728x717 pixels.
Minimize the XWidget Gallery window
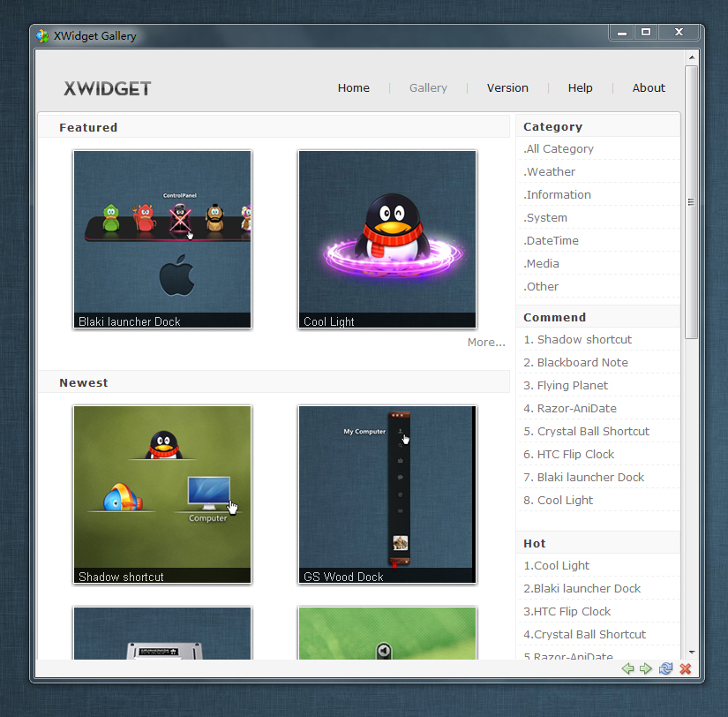pyautogui.click(x=622, y=33)
